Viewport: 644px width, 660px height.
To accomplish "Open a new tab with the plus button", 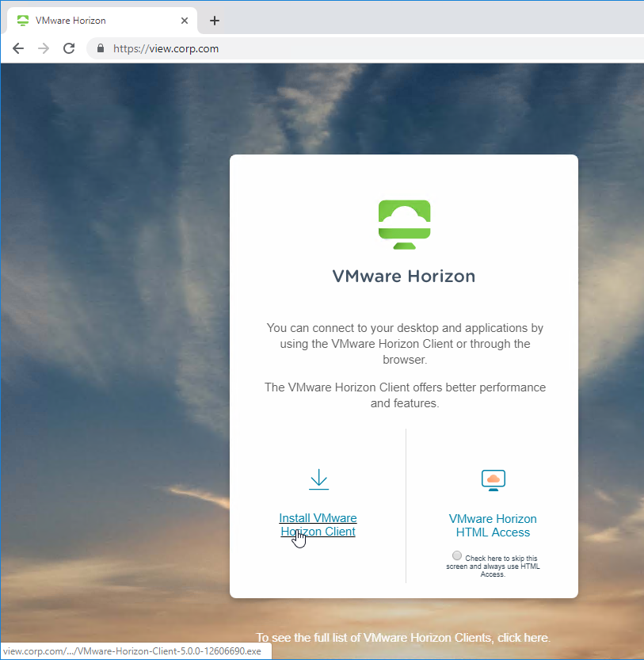I will (215, 21).
